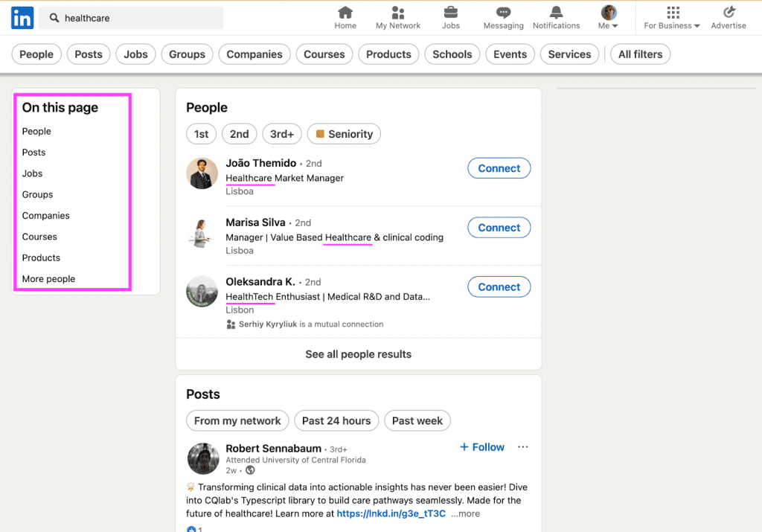
Task: Open the Me profile menu
Action: pyautogui.click(x=608, y=18)
